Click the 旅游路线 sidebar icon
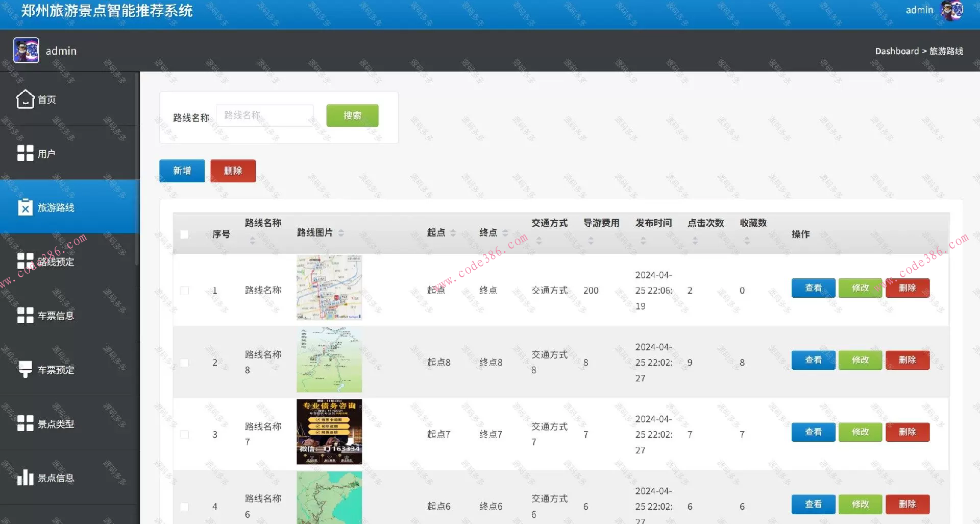 tap(25, 207)
